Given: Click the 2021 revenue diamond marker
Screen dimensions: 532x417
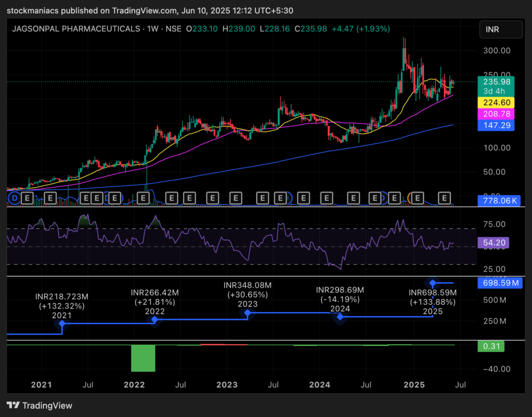Looking at the screenshot, I should 62,324.
